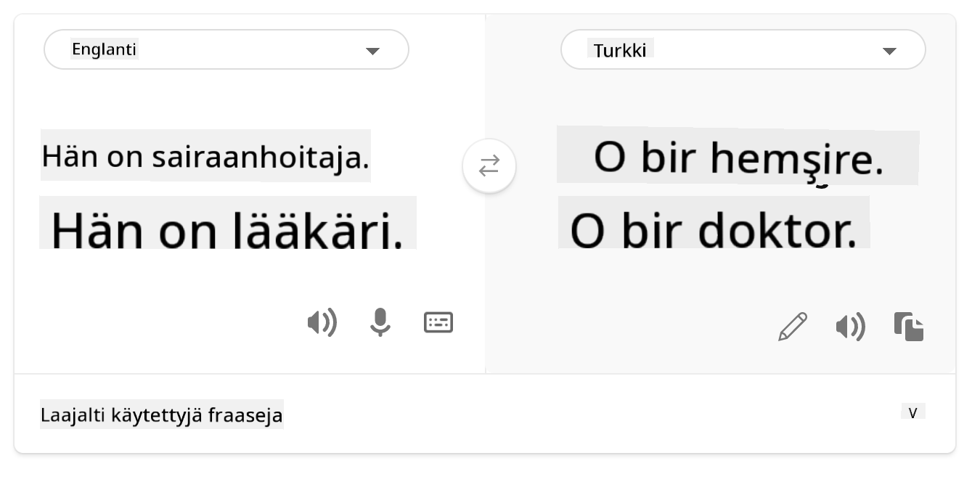This screenshot has height=482, width=980.
Task: Suggest an edit with the pencil icon
Action: [x=792, y=327]
